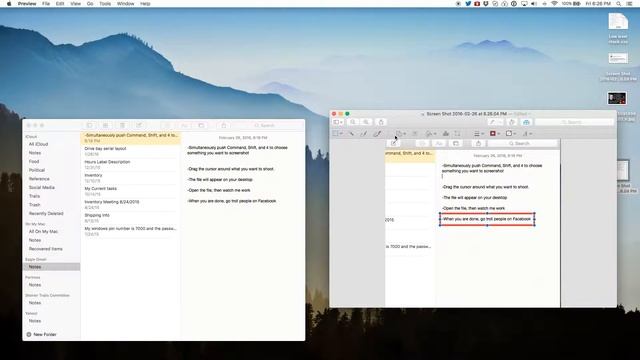Open the Text Style dropdown in markup toolbar

point(527,133)
